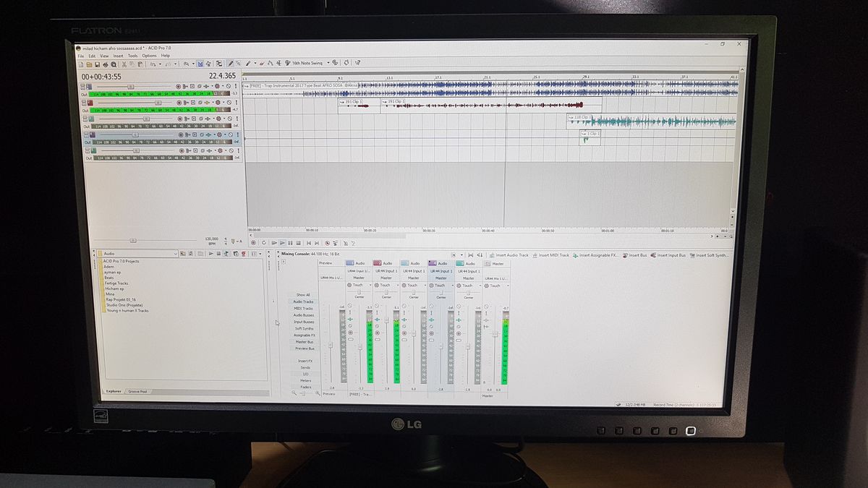
Task: Click the Cut scissors icon in toolbar
Action: 124,64
